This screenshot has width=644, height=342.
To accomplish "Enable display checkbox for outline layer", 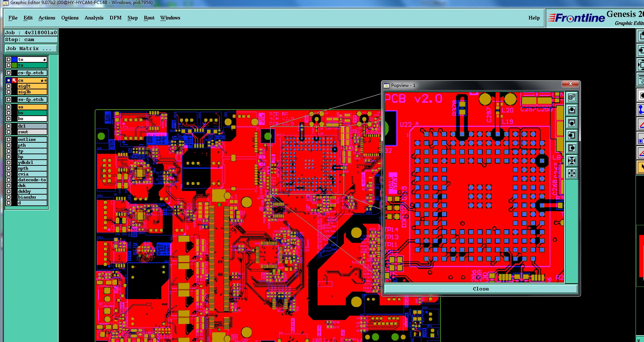I will pyautogui.click(x=9, y=139).
